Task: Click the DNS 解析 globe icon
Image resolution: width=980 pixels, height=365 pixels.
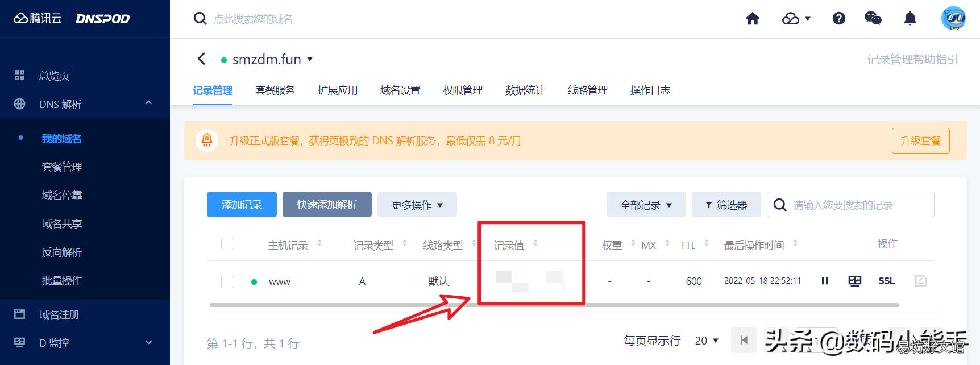Action: 20,104
